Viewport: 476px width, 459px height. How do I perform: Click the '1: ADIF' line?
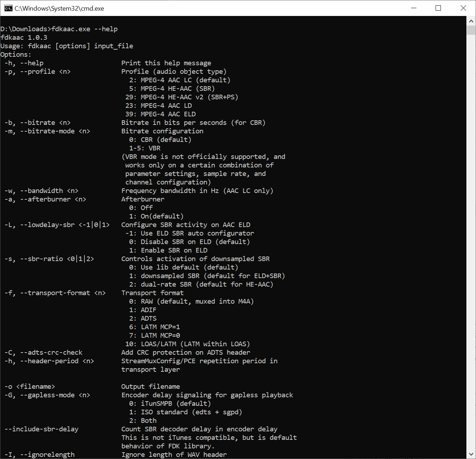pos(143,310)
